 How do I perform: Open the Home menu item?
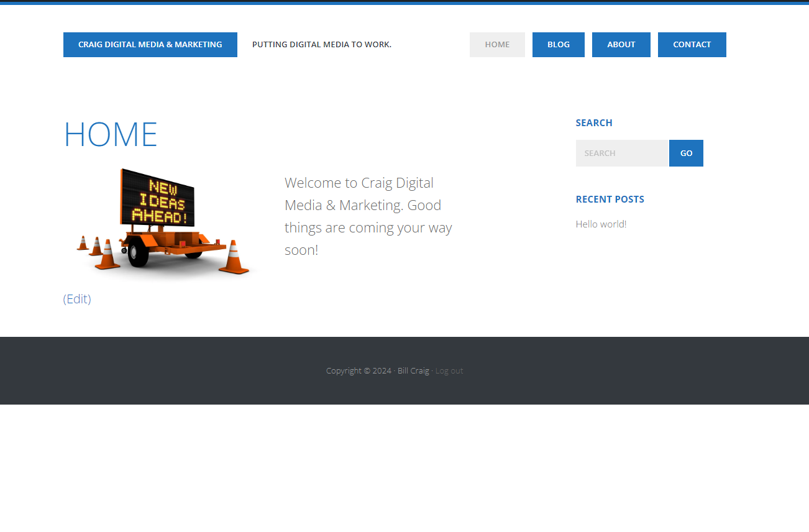[497, 45]
